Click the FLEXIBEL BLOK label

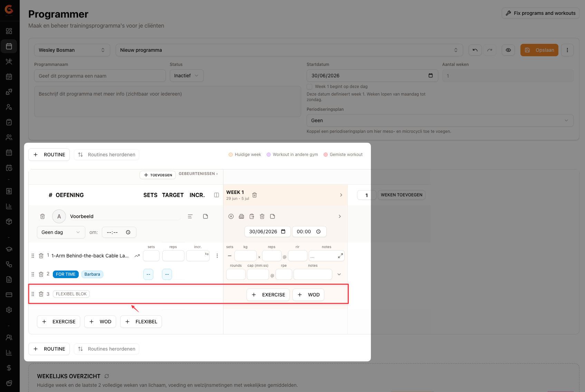tap(71, 294)
